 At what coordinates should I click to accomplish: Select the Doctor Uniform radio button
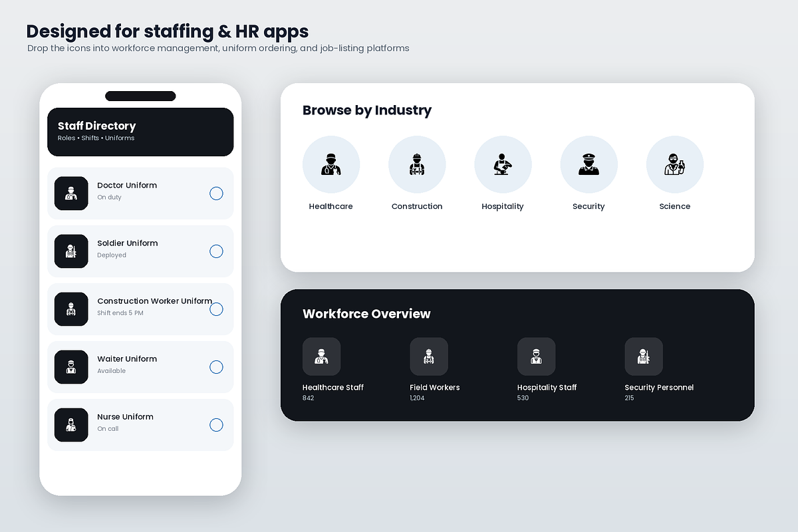216,194
